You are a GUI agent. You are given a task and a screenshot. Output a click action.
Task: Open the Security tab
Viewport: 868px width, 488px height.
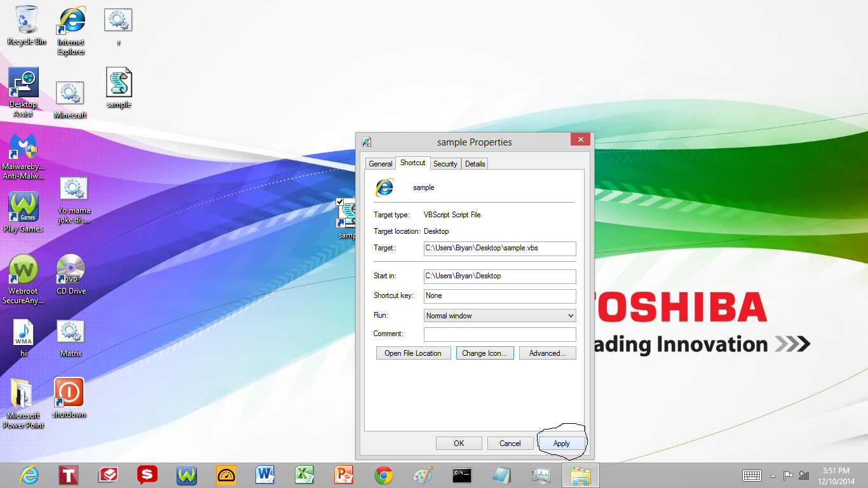click(445, 164)
